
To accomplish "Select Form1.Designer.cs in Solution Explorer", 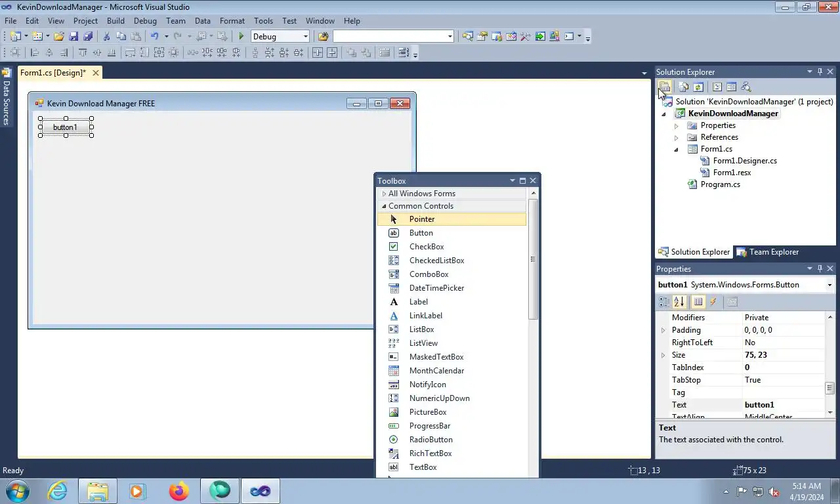I will 745,161.
